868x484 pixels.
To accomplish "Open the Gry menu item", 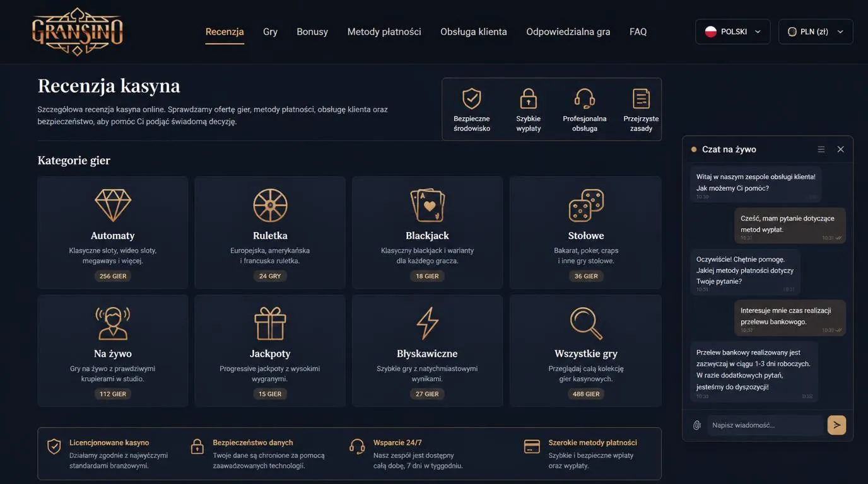I will pyautogui.click(x=271, y=32).
